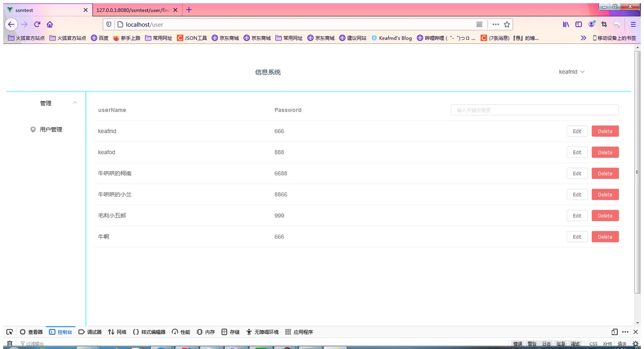Viewport: 644px width, 349px height.
Task: Open page actions three-dot menu in address bar
Action: 495,24
